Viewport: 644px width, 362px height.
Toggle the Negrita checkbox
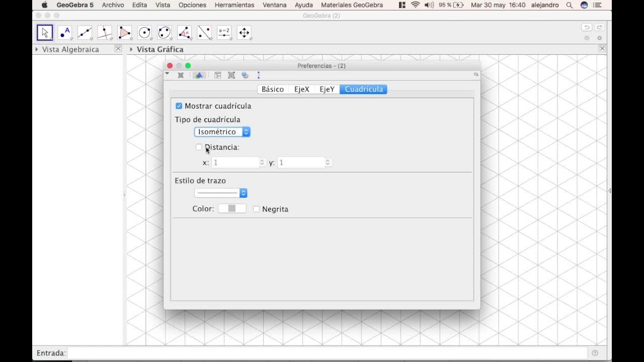pyautogui.click(x=256, y=209)
